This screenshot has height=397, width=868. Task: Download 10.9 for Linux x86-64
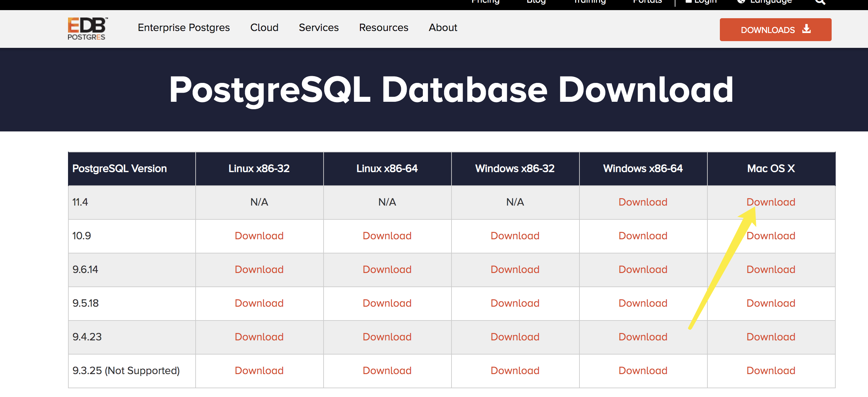(387, 236)
